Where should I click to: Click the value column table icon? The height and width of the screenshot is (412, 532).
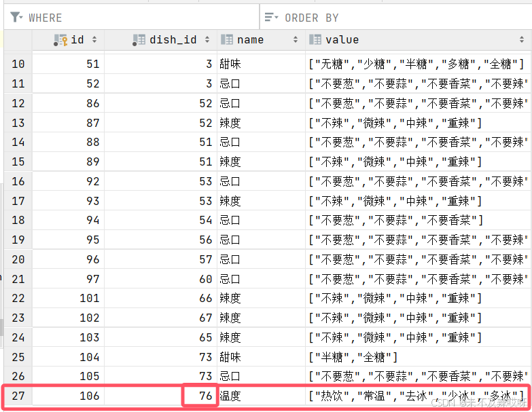pos(315,39)
